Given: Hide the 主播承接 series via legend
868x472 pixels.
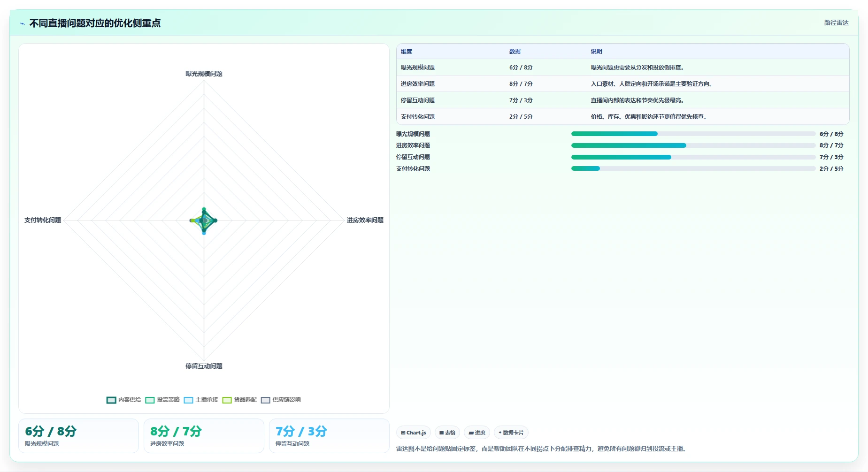Looking at the screenshot, I should coord(201,400).
